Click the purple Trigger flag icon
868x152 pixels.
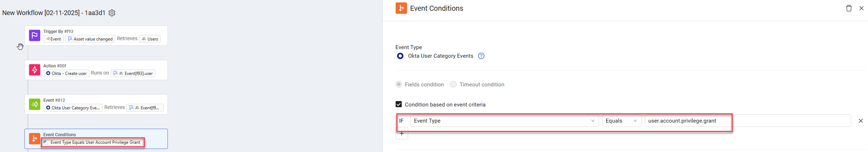coord(34,35)
